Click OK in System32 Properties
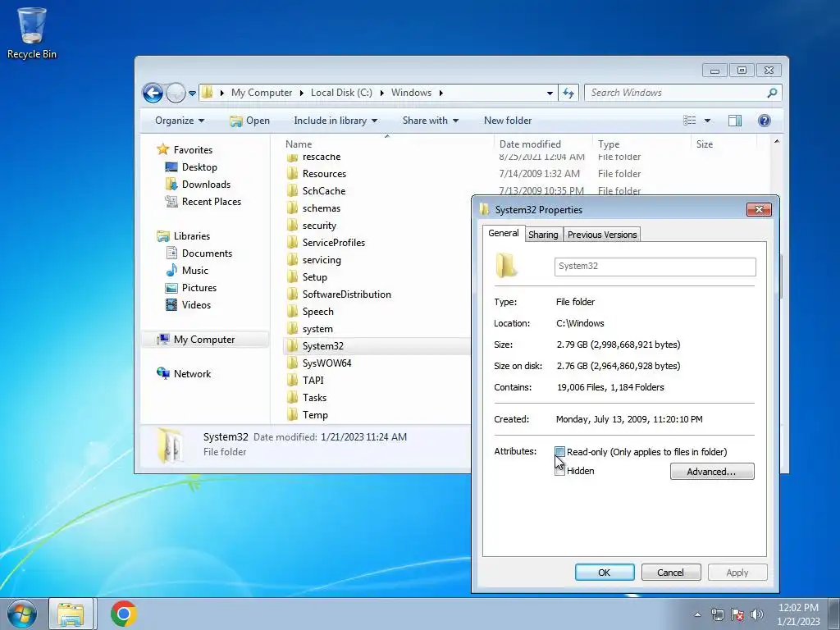This screenshot has height=630, width=840. (x=605, y=573)
